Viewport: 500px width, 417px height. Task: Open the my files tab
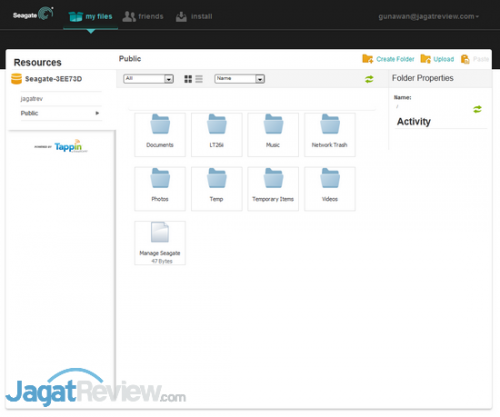90,16
